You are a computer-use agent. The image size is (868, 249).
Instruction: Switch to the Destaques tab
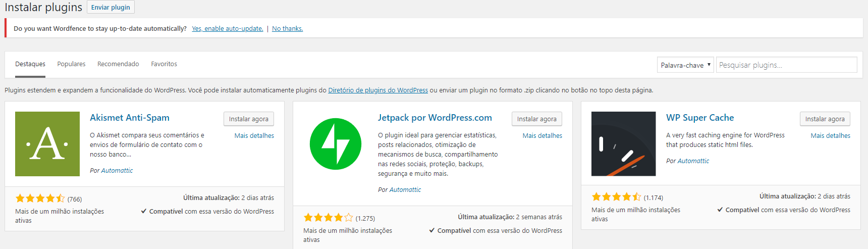[x=30, y=64]
